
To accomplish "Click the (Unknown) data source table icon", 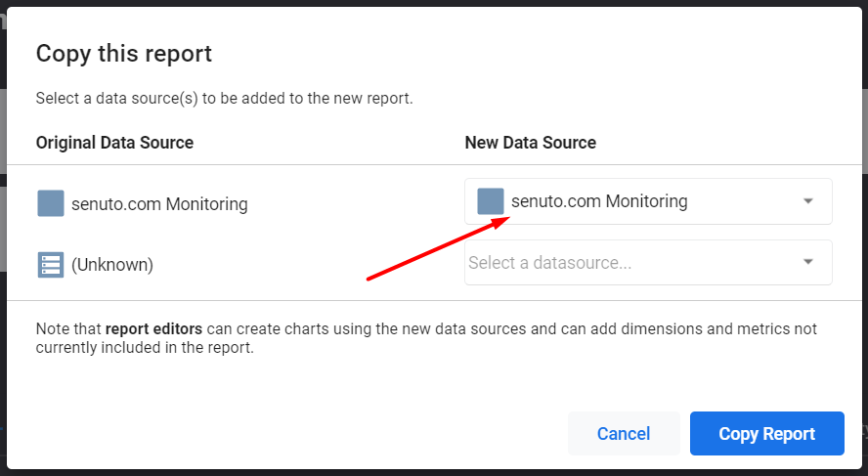I will pos(51,265).
